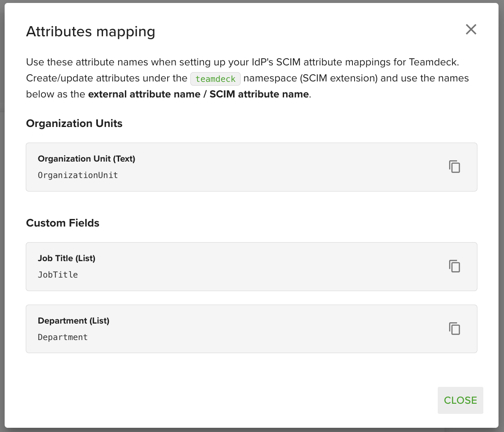
Task: Copy the JobTitle attribute name
Action: [454, 266]
